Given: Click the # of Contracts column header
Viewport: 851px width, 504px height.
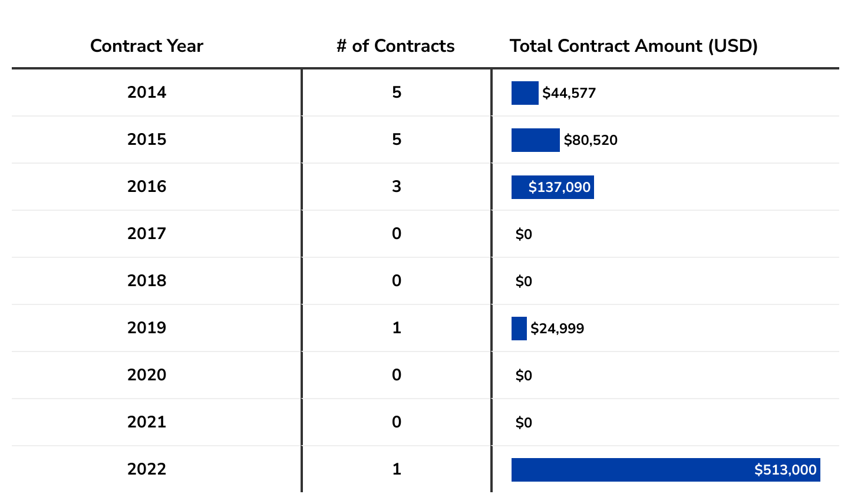Looking at the screenshot, I should [395, 46].
